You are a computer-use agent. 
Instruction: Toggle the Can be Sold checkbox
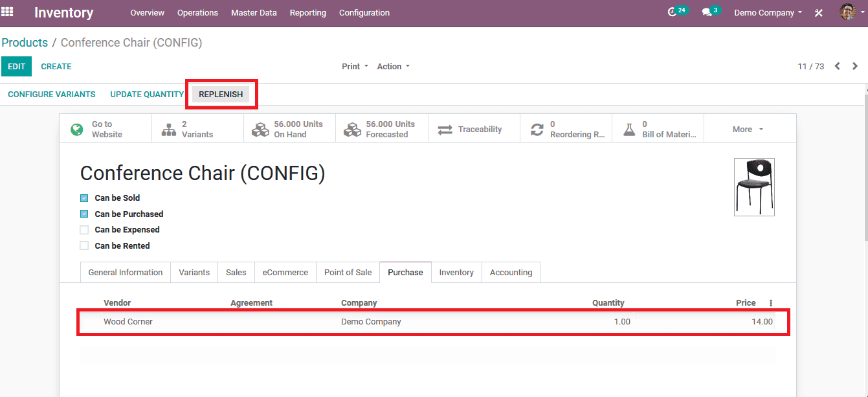pyautogui.click(x=84, y=198)
